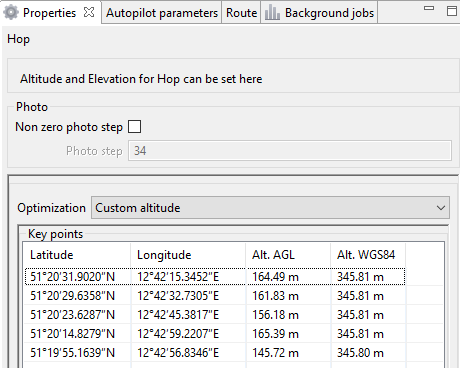Click longitude cell 12°42'15.3452"E
This screenshot has height=368, width=460.
coord(188,277)
